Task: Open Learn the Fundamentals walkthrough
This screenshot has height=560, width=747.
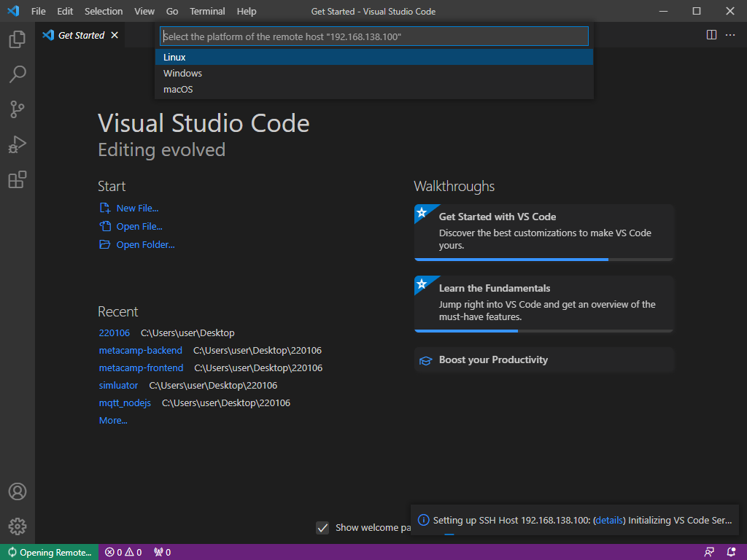Action: tap(543, 303)
